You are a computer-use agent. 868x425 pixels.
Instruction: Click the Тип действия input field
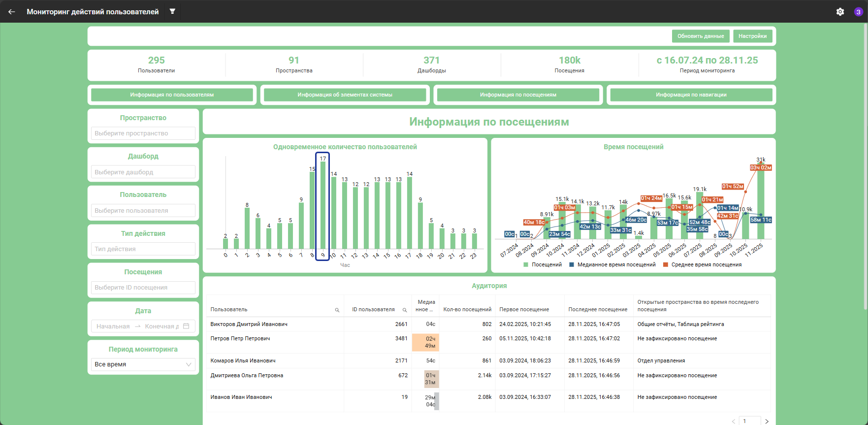tap(143, 249)
